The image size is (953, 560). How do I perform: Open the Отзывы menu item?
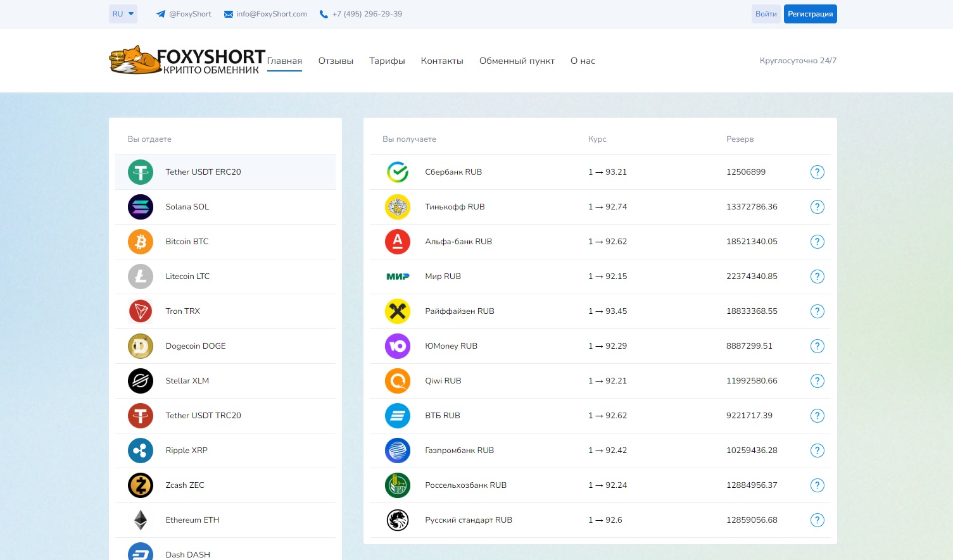pos(336,61)
